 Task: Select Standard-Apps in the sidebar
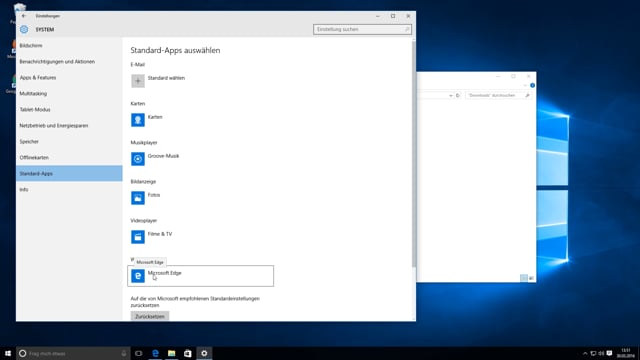pyautogui.click(x=69, y=173)
